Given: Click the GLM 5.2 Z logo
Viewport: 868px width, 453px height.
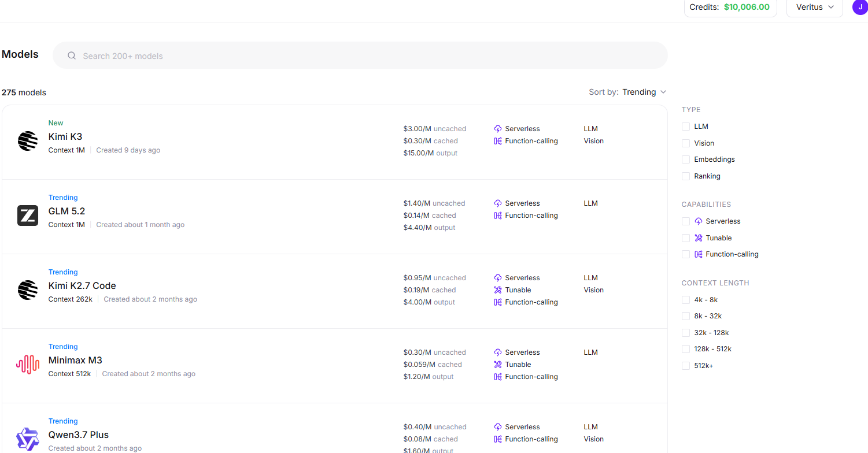Looking at the screenshot, I should tap(28, 216).
